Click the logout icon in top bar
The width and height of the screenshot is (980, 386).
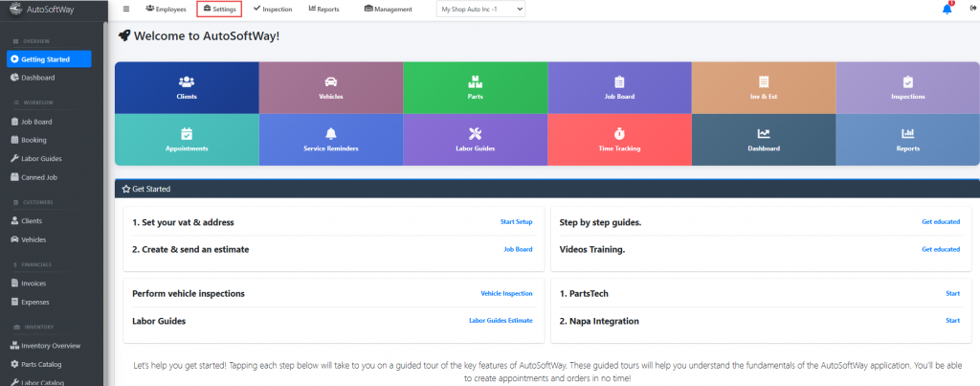click(969, 9)
